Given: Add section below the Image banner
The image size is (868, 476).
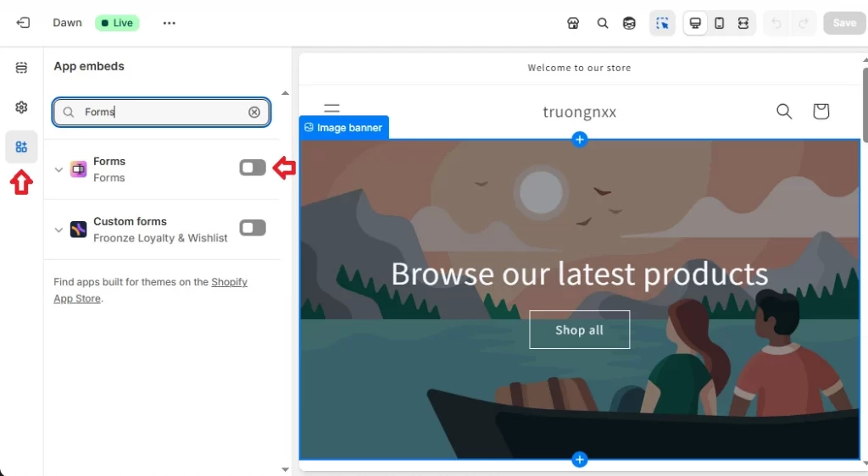Looking at the screenshot, I should [580, 459].
